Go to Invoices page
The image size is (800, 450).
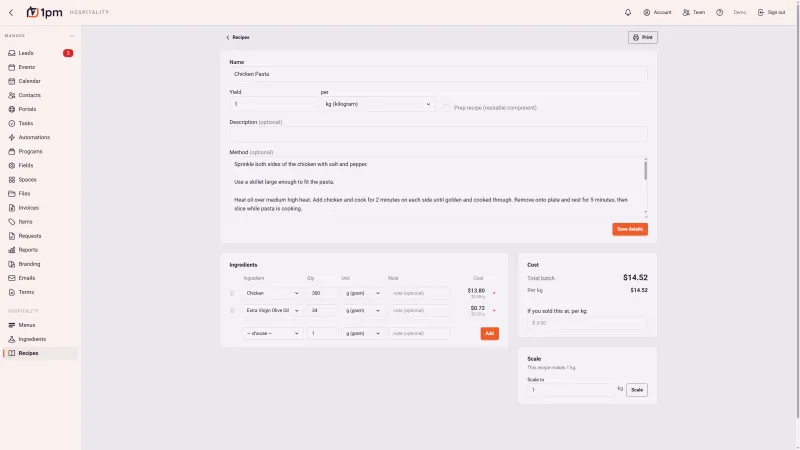point(40,208)
